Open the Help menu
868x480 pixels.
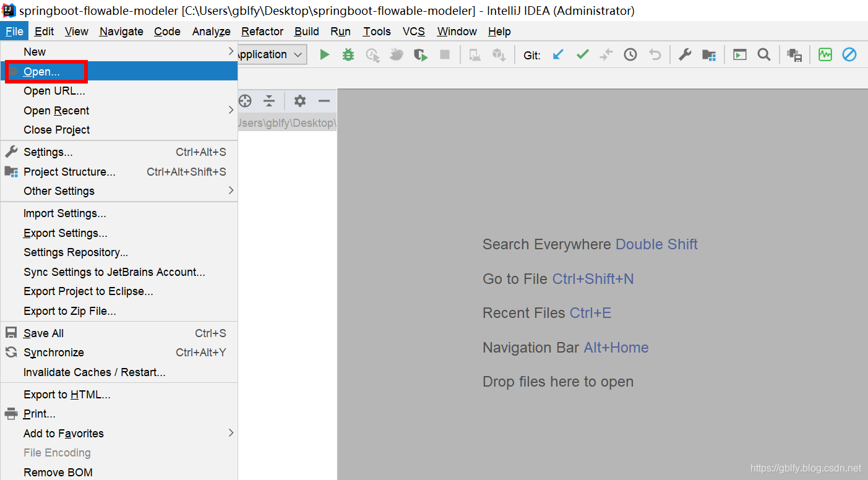499,32
